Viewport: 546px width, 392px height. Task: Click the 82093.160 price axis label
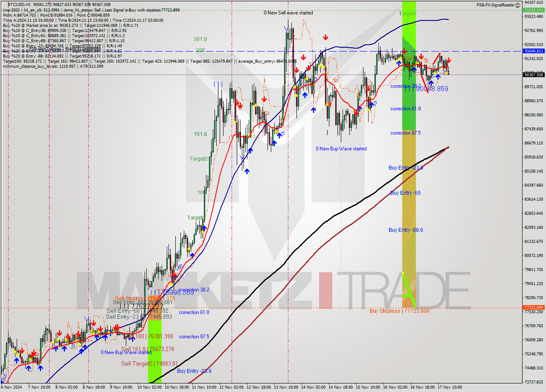click(533, 227)
